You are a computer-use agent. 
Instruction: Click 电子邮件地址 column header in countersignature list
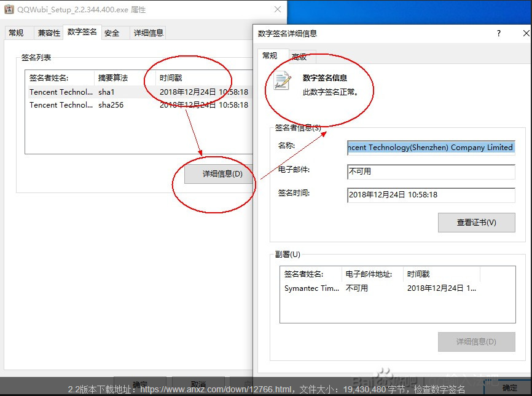point(372,274)
